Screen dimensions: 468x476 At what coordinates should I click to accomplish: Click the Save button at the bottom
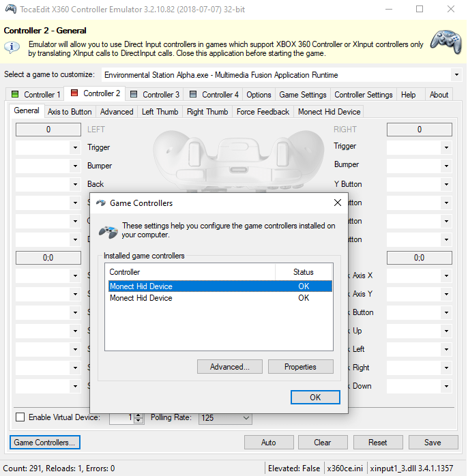coord(432,443)
